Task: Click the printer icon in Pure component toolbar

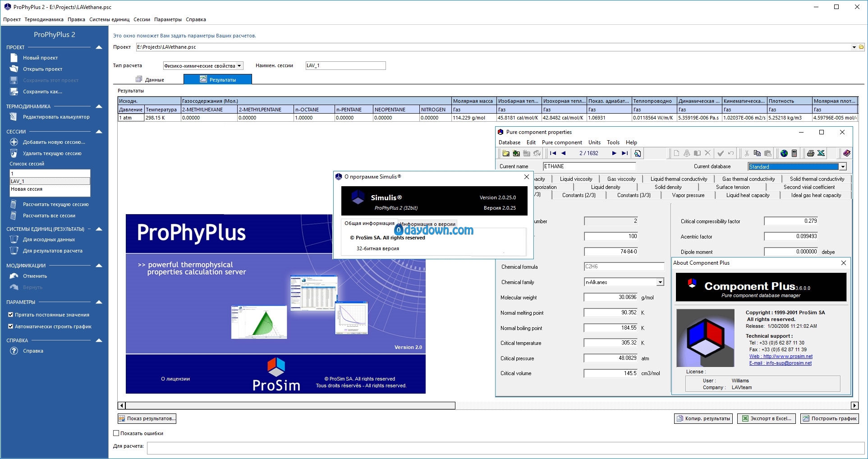Action: [810, 153]
